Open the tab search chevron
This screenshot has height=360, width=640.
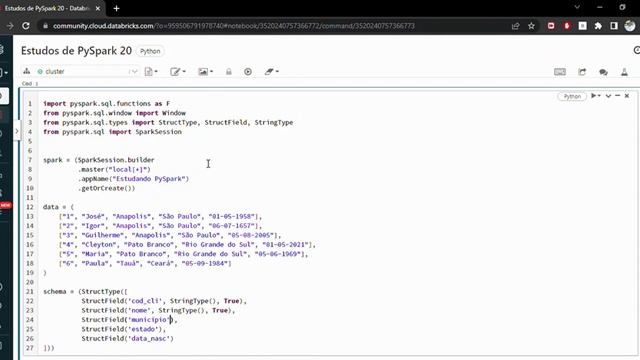point(577,7)
